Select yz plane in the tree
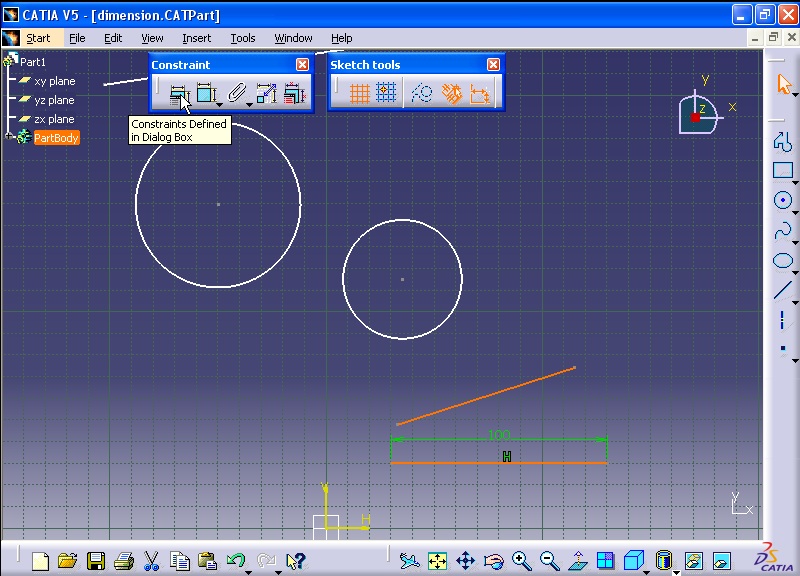Viewport: 800px width, 576px height. 54,100
